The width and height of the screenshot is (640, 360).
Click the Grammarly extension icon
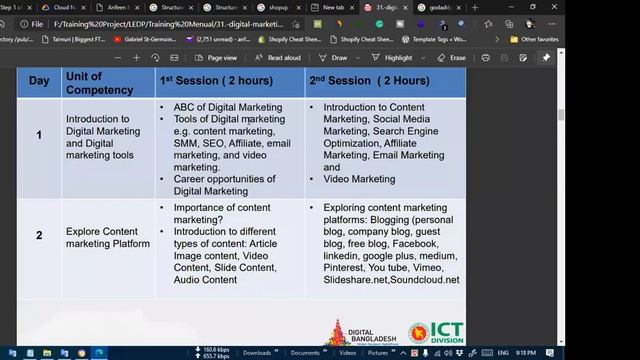pos(379,24)
